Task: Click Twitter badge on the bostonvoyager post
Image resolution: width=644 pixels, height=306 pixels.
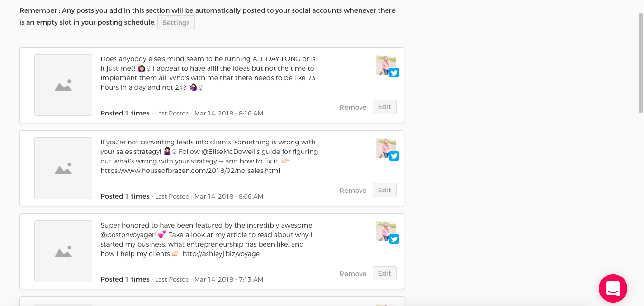Action: coord(394,239)
